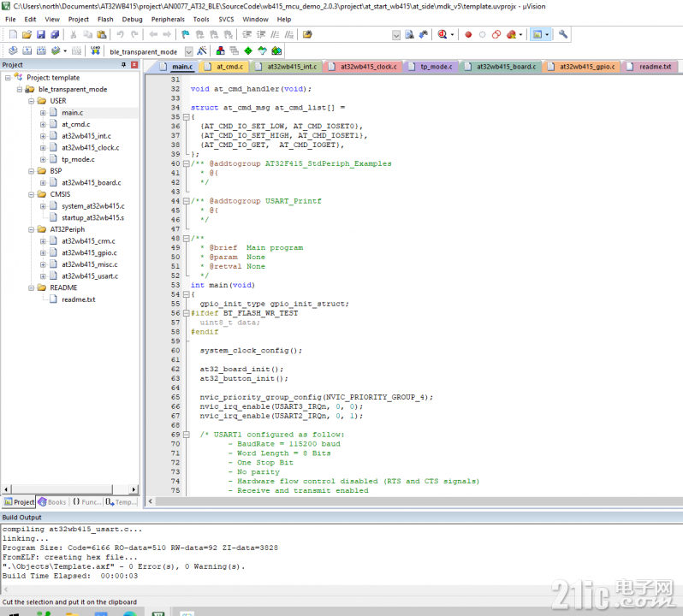Switch to the readme.txt editor tab
The height and width of the screenshot is (616, 683).
point(650,67)
